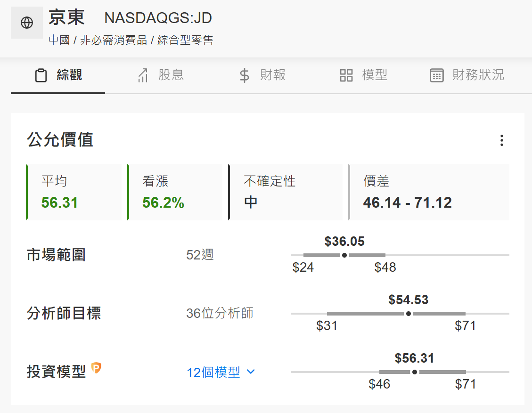Go to the 財務狀況 tab
Image resolution: width=532 pixels, height=413 pixels.
[467, 75]
